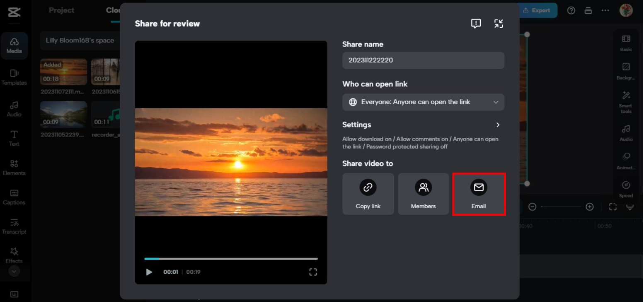Copy the share link
Screen dimensions: 644x302
368,194
